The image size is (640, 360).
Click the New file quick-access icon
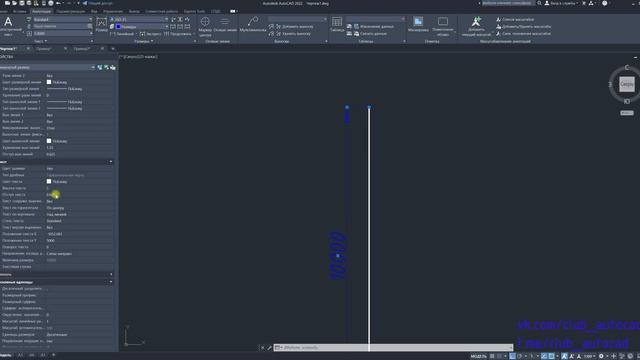coord(7,3)
